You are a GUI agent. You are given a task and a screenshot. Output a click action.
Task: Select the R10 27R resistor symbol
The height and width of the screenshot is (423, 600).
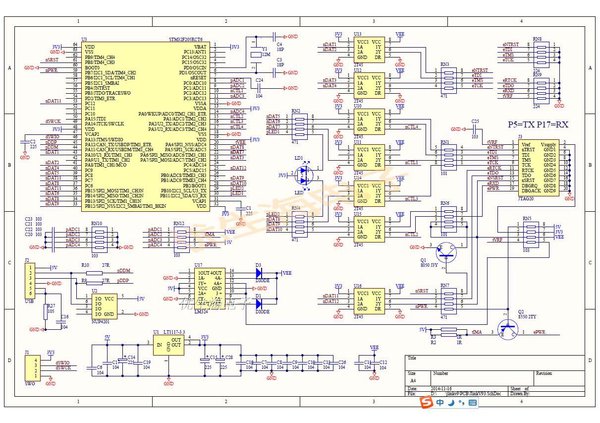click(x=94, y=273)
